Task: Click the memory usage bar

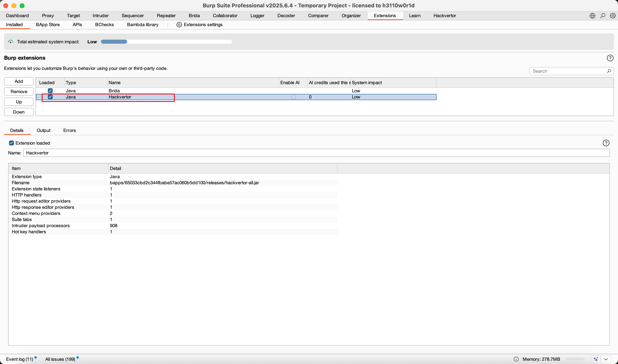Action: [575, 359]
